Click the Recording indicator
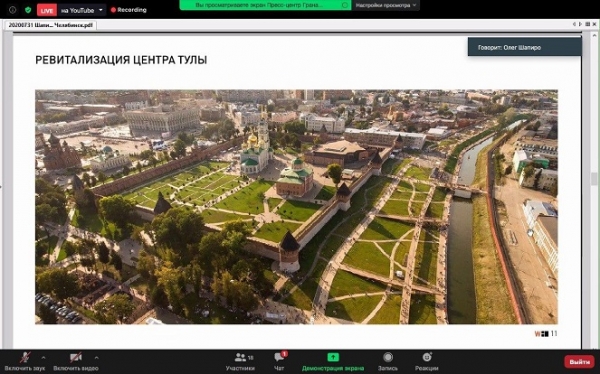 (129, 10)
